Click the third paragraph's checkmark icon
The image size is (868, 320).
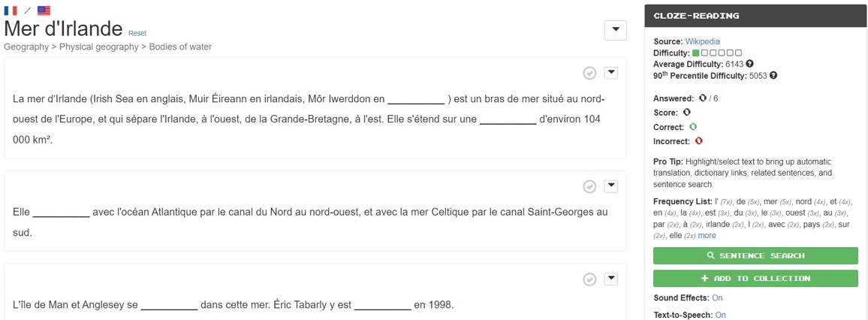point(589,279)
